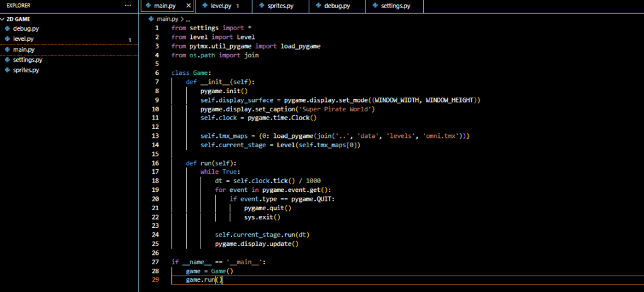Select main.py in the Explorer file list

pos(23,50)
